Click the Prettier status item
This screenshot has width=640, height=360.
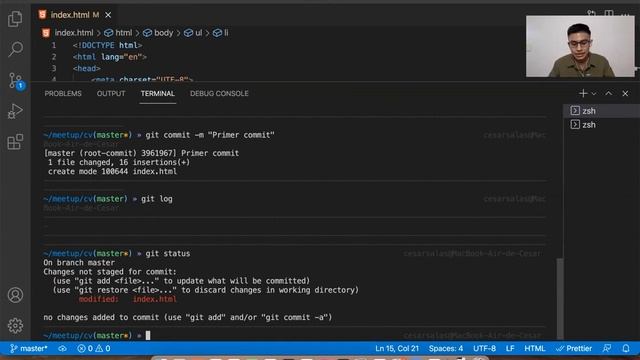(574, 349)
